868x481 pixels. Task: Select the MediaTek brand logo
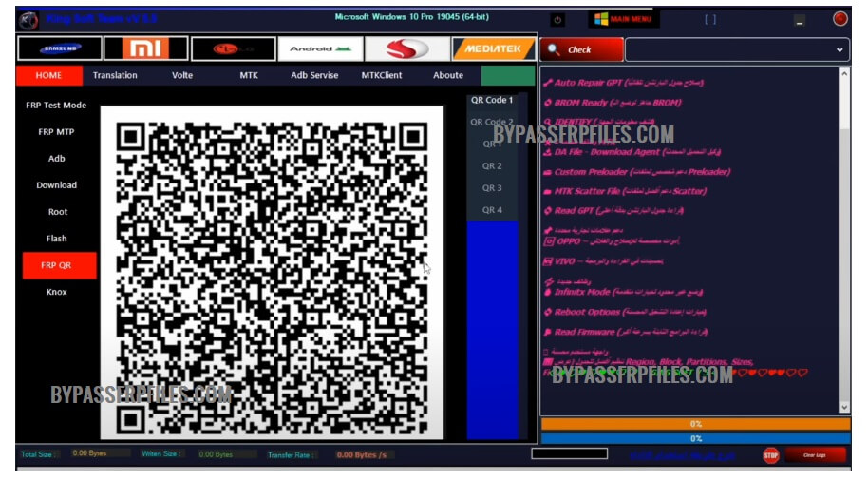point(493,48)
